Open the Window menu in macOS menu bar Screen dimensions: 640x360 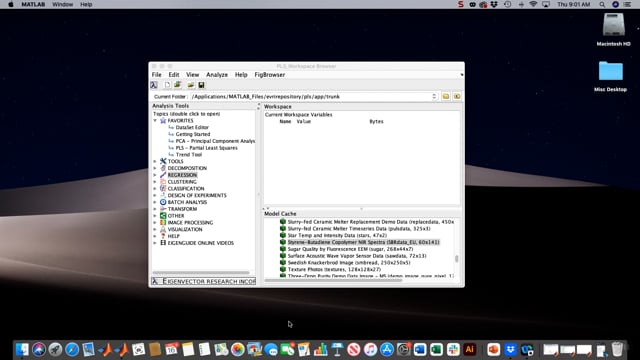click(62, 4)
